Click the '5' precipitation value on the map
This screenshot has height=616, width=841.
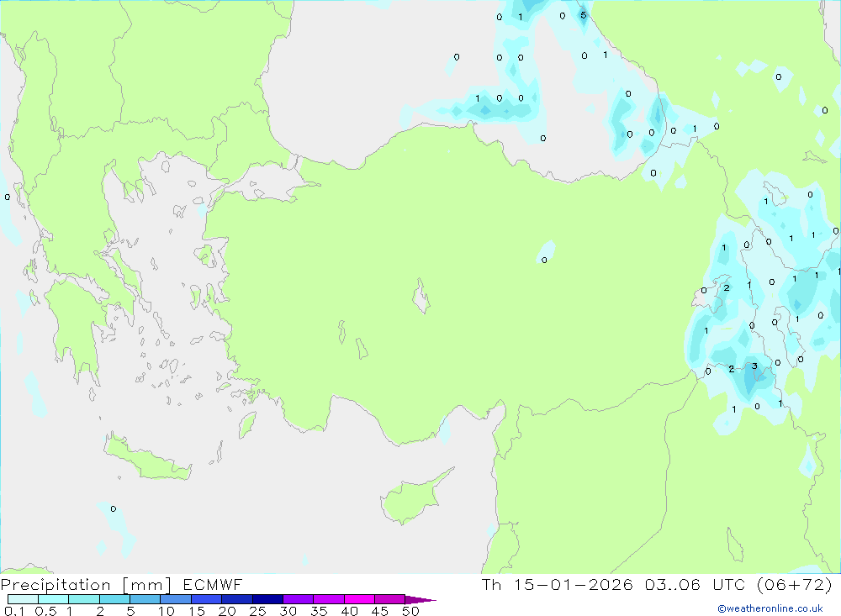[584, 15]
